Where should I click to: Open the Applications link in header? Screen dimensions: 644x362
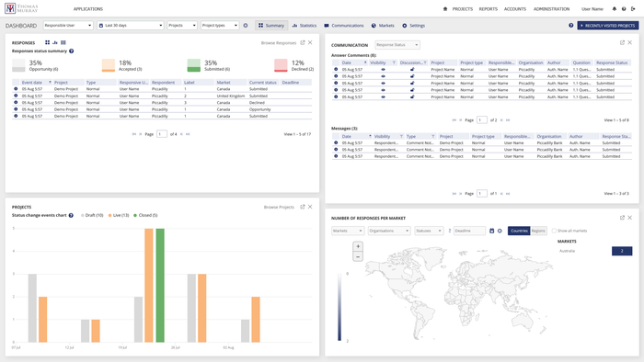click(x=88, y=9)
